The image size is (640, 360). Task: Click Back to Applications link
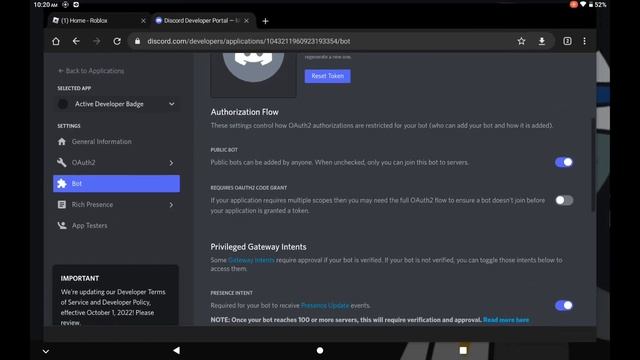[91, 71]
